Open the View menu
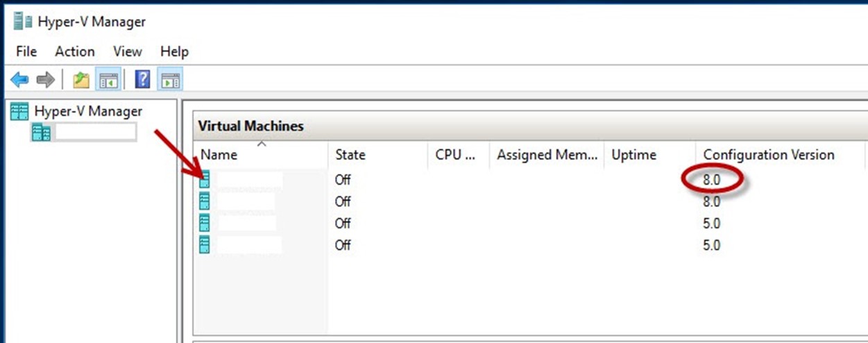Viewport: 868px width, 343px height. 128,51
